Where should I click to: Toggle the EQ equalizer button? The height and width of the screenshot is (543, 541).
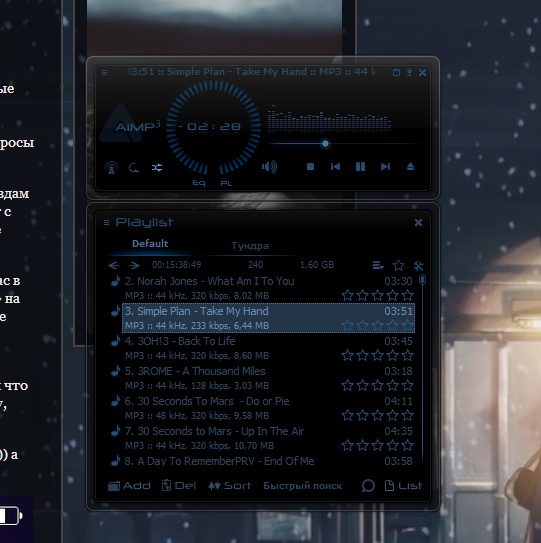(x=199, y=183)
